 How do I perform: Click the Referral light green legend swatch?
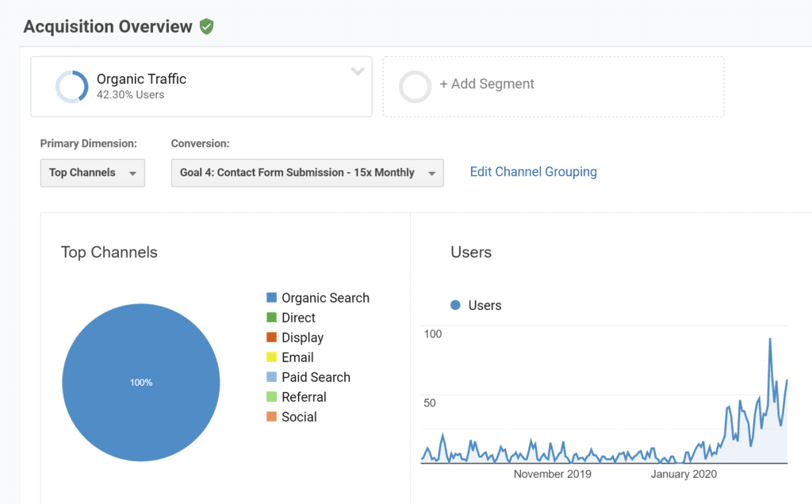coord(271,397)
